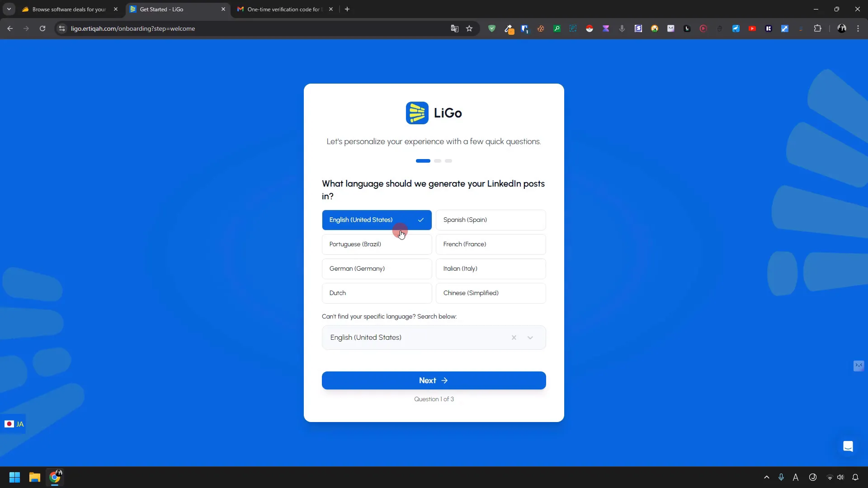
Task: Click the Next button
Action: tap(434, 380)
